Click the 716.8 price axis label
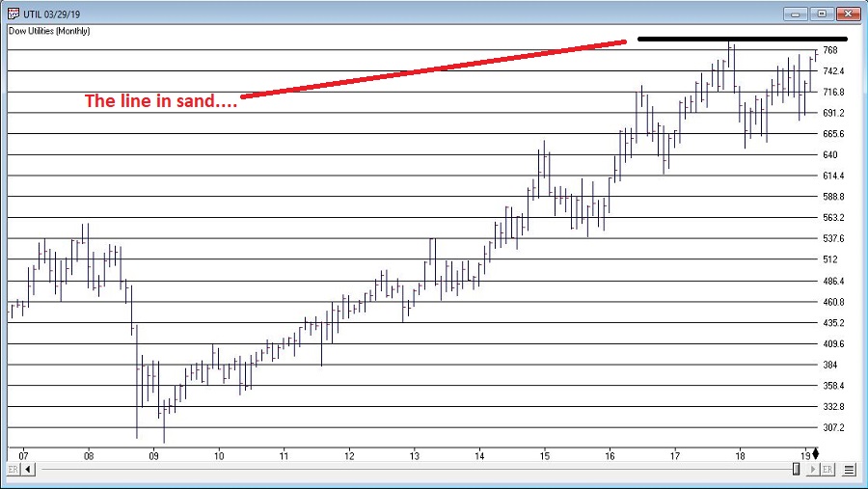The width and height of the screenshot is (868, 489). point(833,92)
